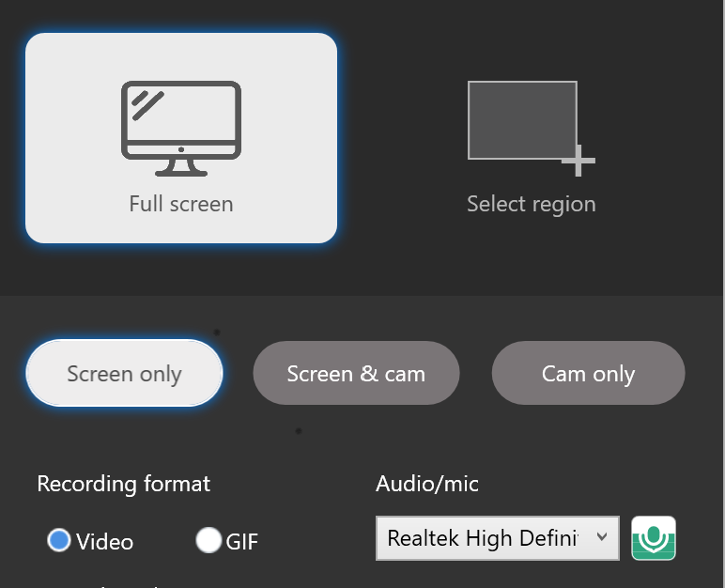Image resolution: width=725 pixels, height=588 pixels.
Task: Click the diagonal glare lines on monitor icon
Action: click(x=147, y=104)
